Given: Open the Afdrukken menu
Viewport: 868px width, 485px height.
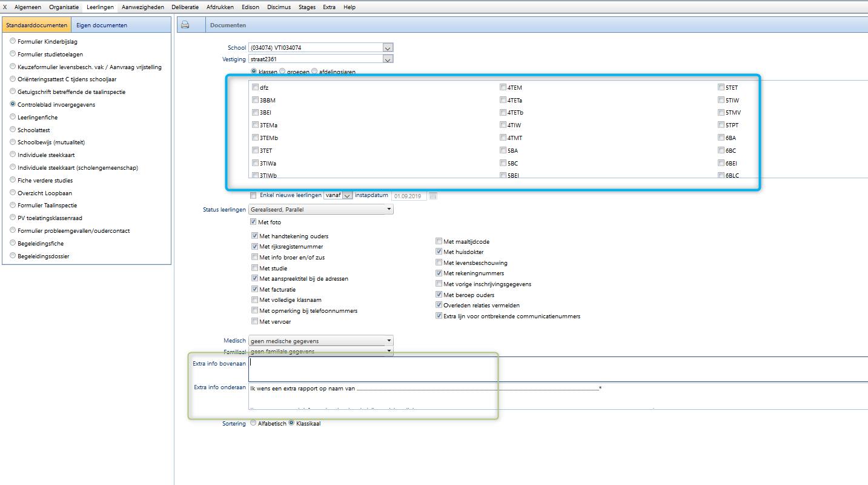Looking at the screenshot, I should pyautogui.click(x=219, y=7).
